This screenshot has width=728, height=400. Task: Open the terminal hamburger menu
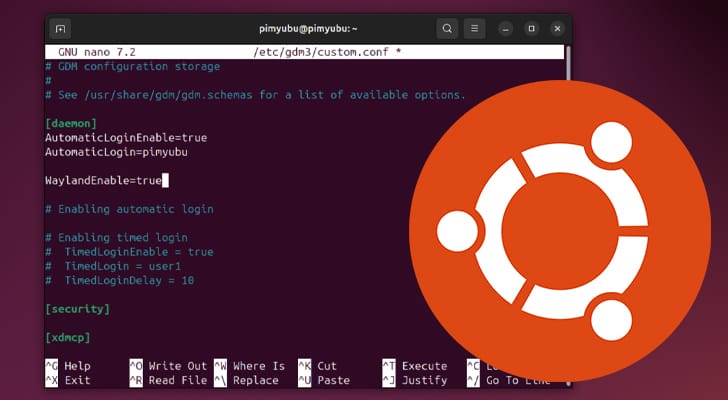[474, 29]
